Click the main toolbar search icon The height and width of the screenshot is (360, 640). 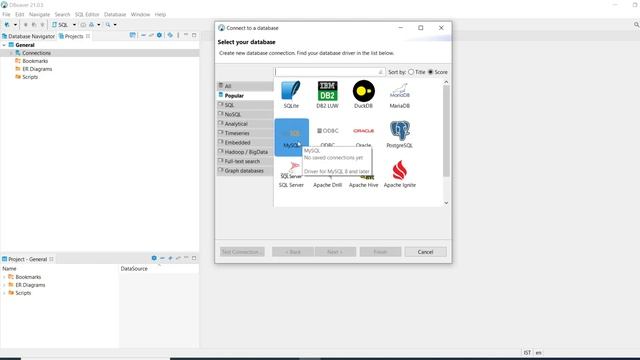[108, 25]
